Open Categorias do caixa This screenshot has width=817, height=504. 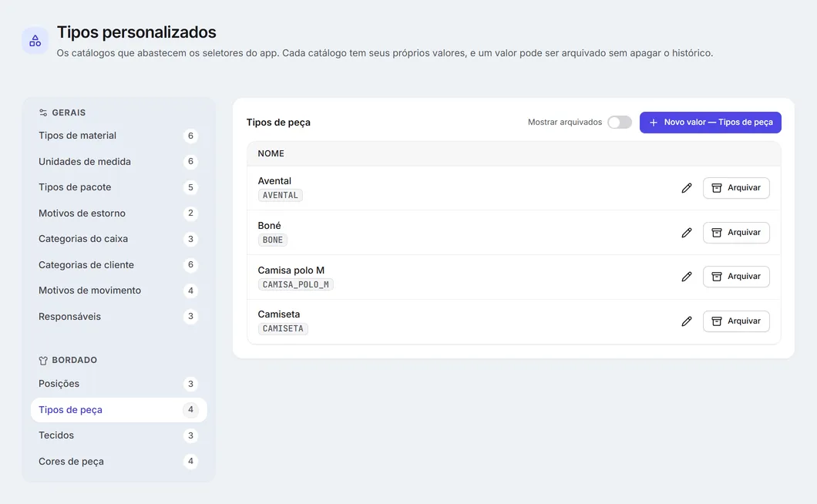point(119,239)
